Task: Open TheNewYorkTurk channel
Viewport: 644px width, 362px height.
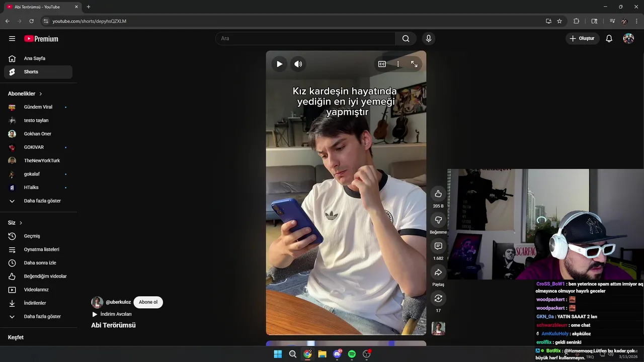Action: pos(38,161)
